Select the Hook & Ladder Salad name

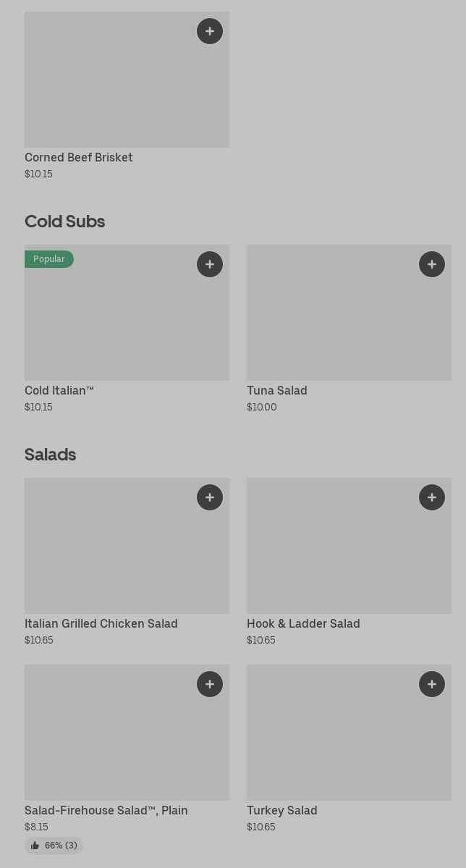(x=303, y=624)
